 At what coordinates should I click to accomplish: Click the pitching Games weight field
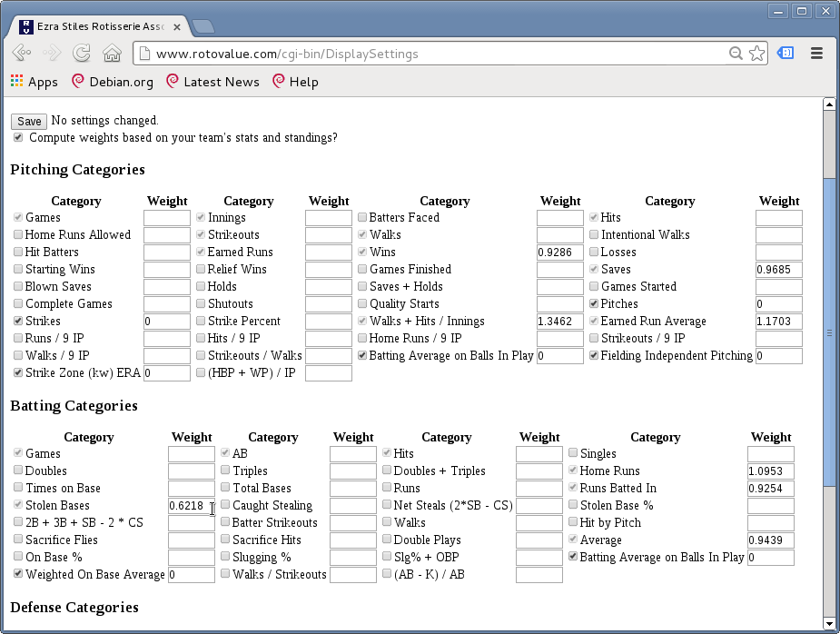click(x=166, y=218)
